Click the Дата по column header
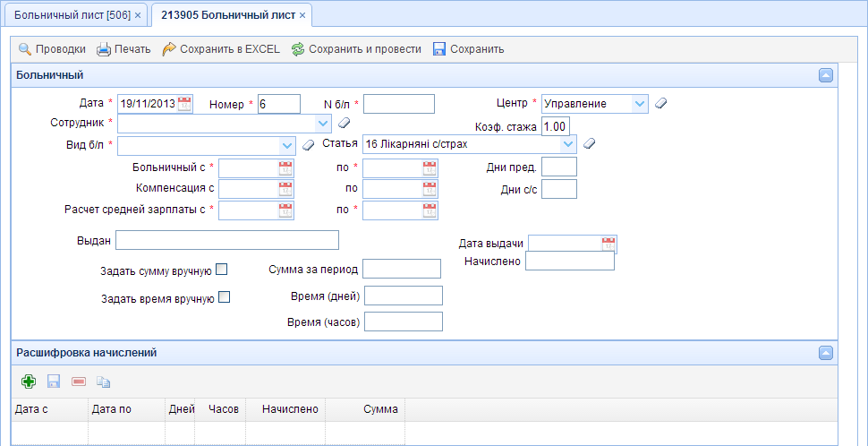The width and height of the screenshot is (868, 446). [127, 409]
